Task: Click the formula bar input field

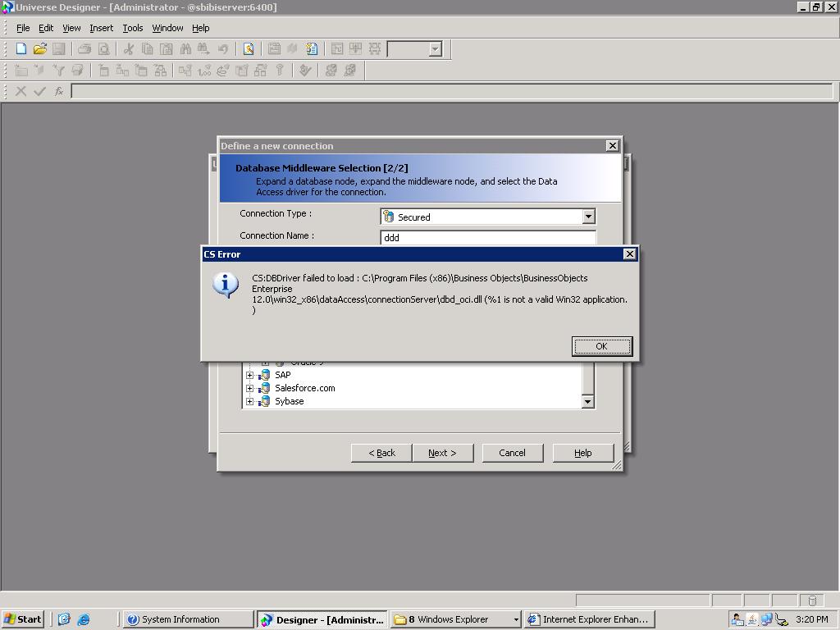Action: [x=452, y=91]
